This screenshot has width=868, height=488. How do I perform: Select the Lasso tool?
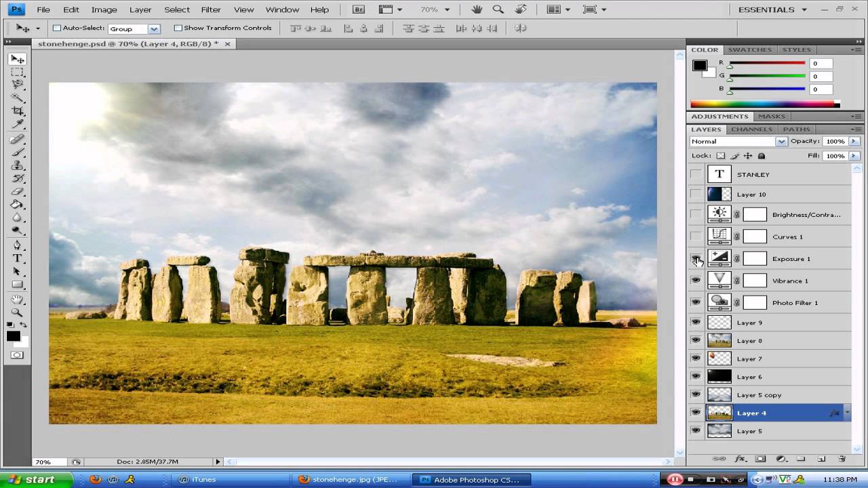[17, 85]
